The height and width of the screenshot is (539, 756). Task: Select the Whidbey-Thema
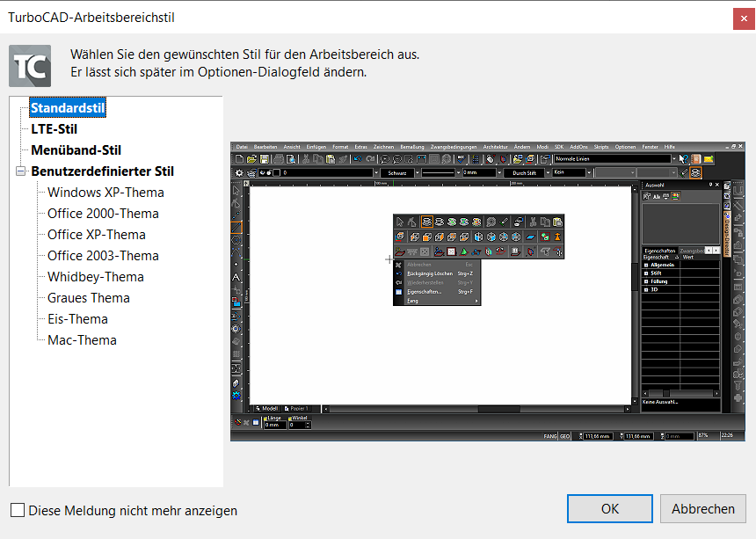tap(96, 277)
